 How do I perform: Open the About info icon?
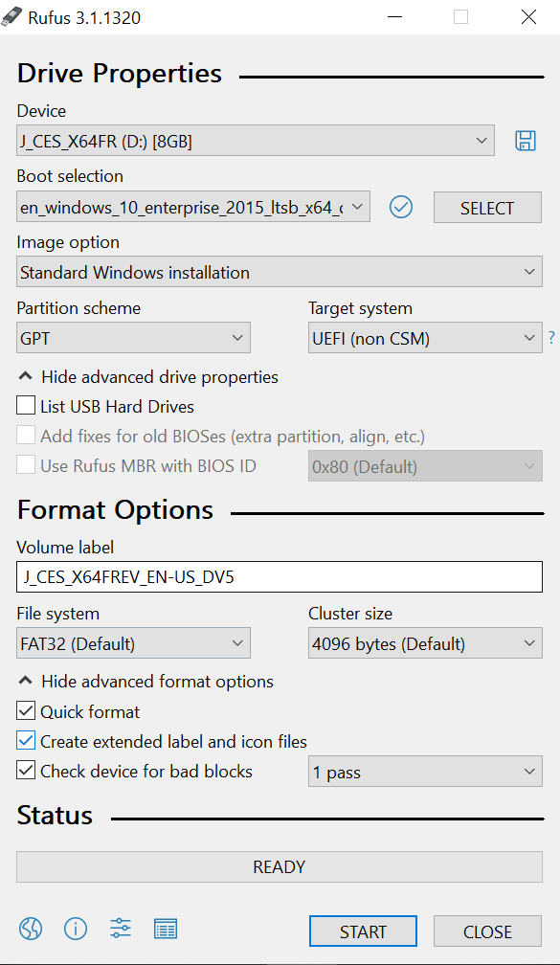tap(76, 928)
